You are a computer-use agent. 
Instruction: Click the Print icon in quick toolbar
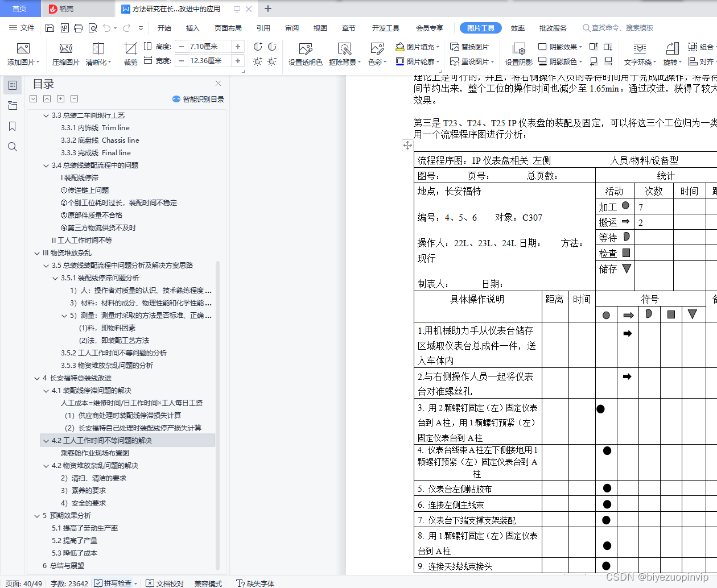tap(78, 28)
